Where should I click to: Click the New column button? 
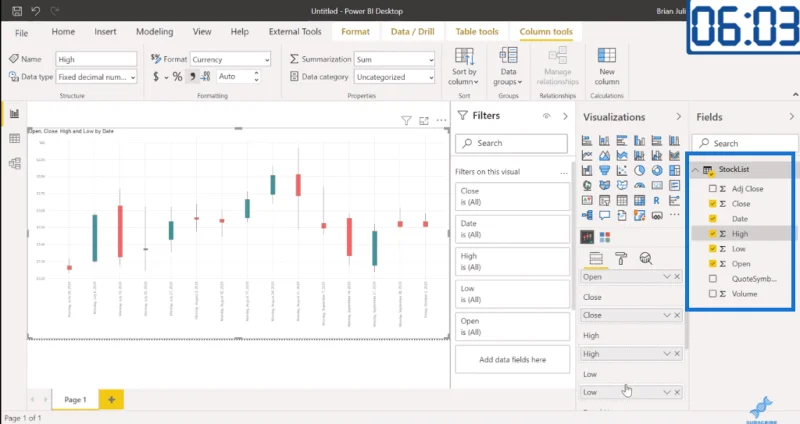pyautogui.click(x=607, y=67)
